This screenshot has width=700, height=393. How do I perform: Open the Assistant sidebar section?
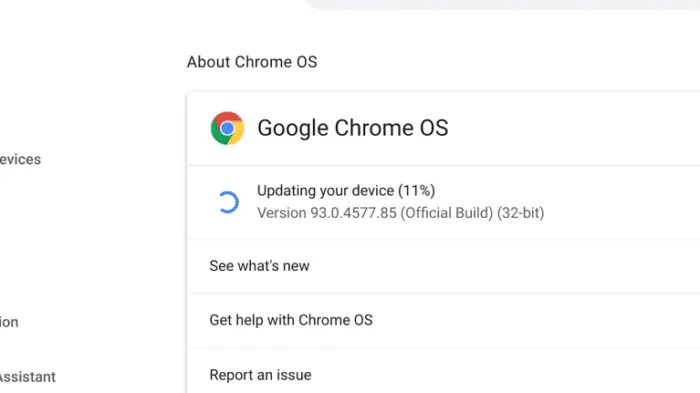(x=28, y=377)
